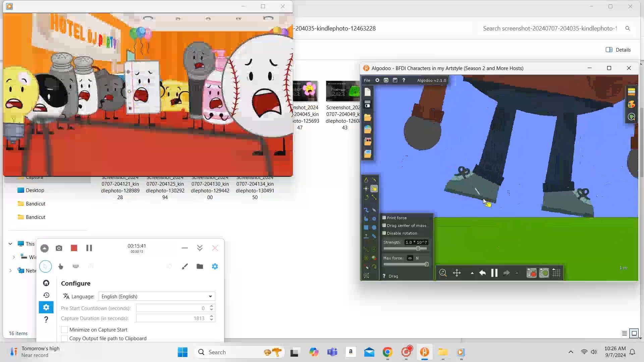This screenshot has width=644, height=362.
Task: Open Amazon app from taskbar
Action: [351, 352]
